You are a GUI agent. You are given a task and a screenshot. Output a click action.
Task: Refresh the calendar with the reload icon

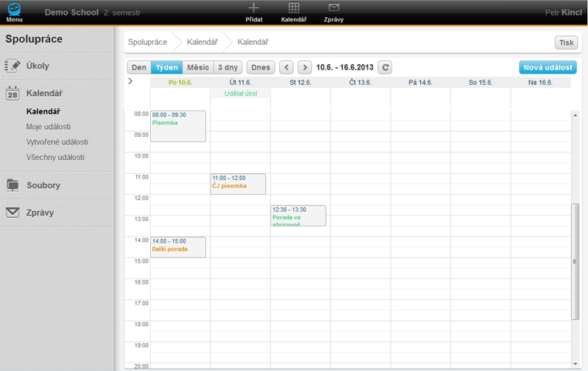[385, 67]
